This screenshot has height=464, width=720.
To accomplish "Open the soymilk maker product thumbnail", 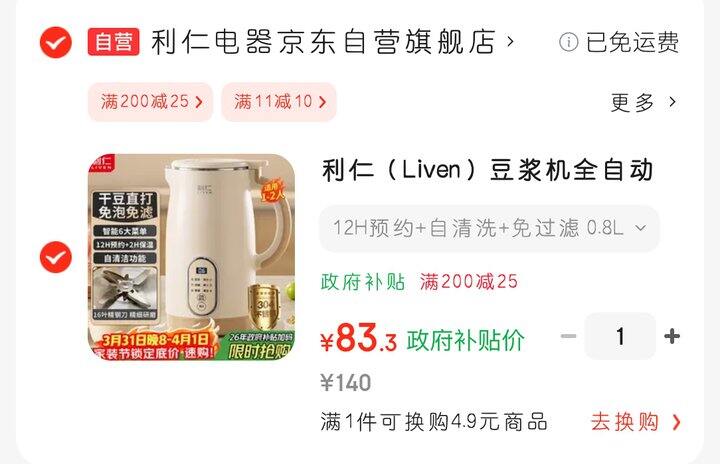I will 191,257.
